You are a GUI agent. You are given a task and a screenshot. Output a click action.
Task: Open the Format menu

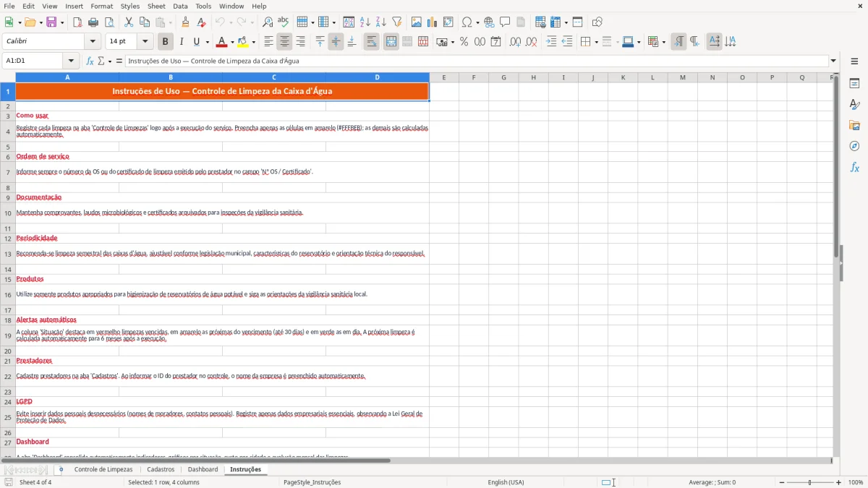click(102, 6)
